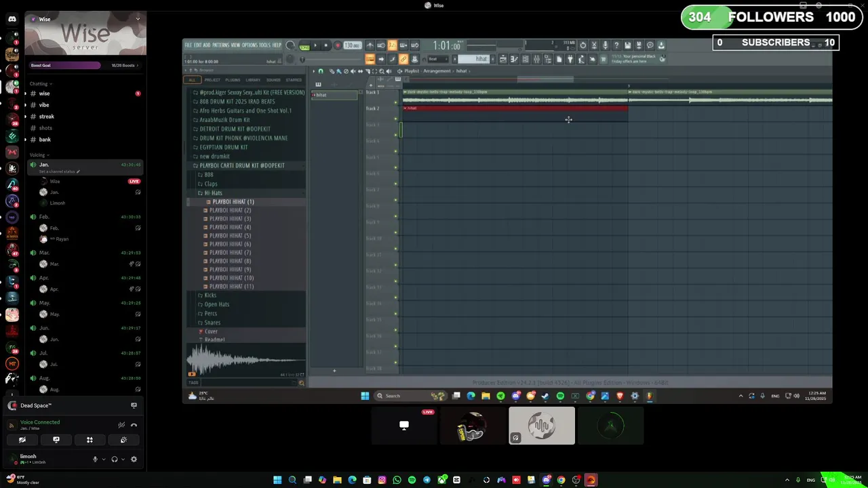Click the master volume knob beside the FL menu
The image size is (868, 488).
(290, 45)
